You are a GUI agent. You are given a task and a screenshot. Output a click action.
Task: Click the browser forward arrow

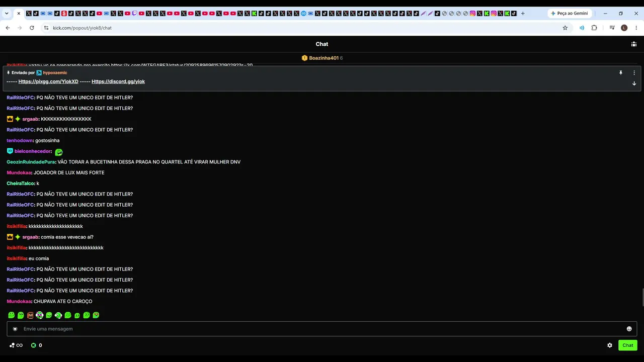coord(20,28)
